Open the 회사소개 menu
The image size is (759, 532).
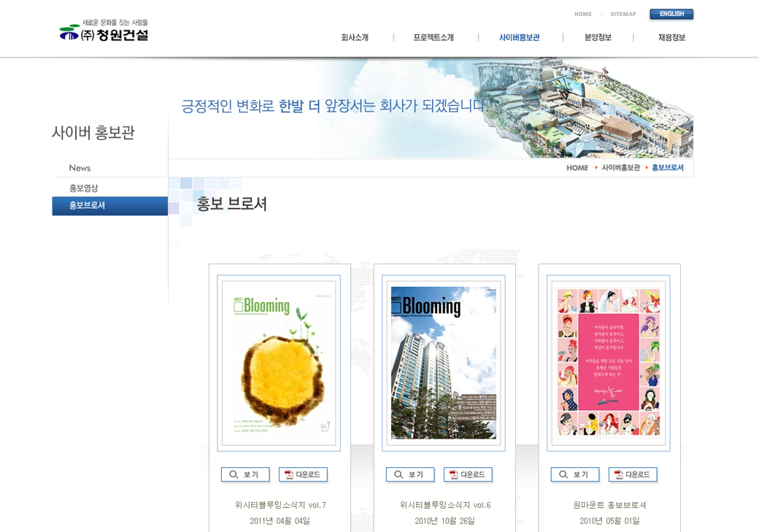[x=355, y=38]
